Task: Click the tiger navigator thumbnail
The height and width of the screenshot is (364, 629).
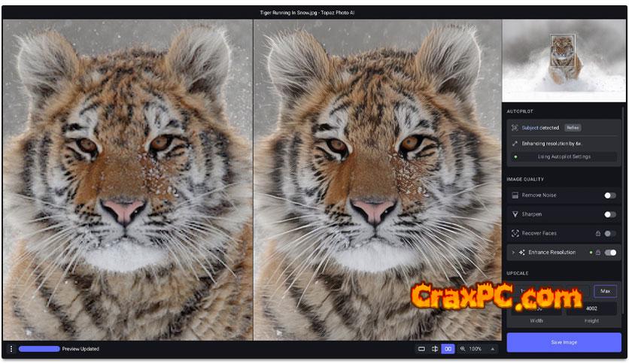Action: 564,61
